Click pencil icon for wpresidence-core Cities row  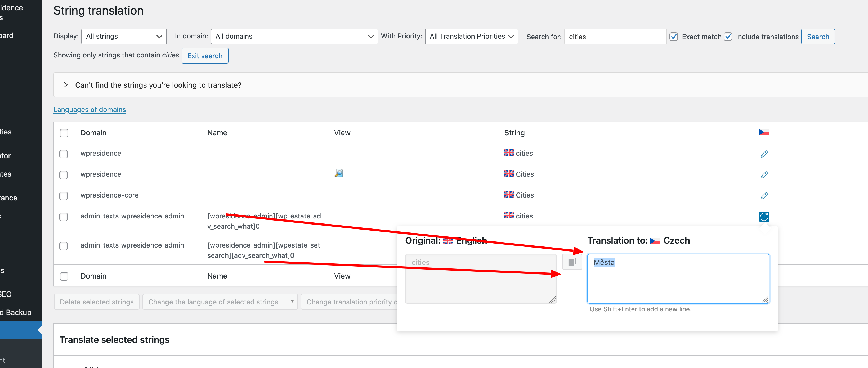[764, 195]
